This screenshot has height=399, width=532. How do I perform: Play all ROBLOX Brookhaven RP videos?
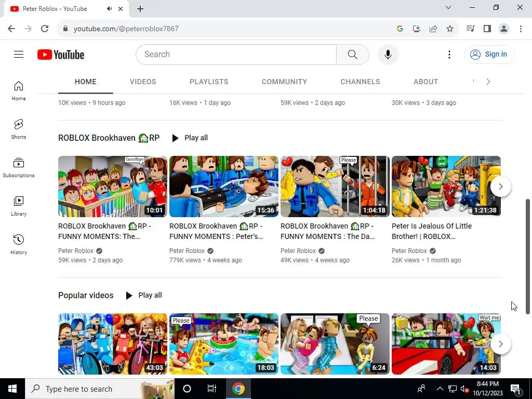tap(190, 138)
